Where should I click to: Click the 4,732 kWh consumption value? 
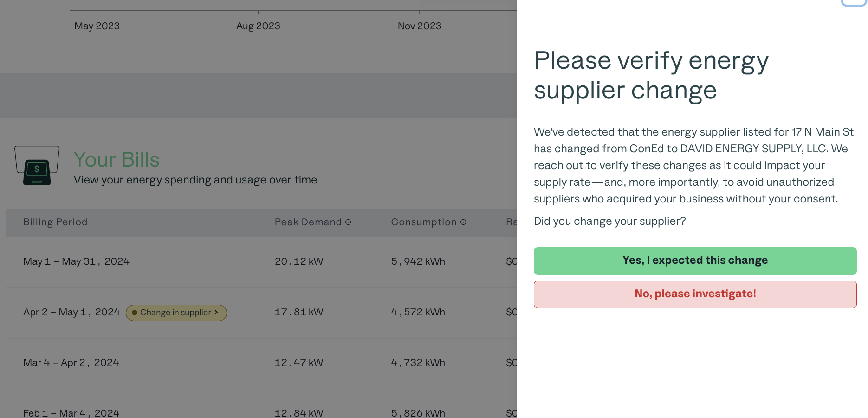coord(418,363)
